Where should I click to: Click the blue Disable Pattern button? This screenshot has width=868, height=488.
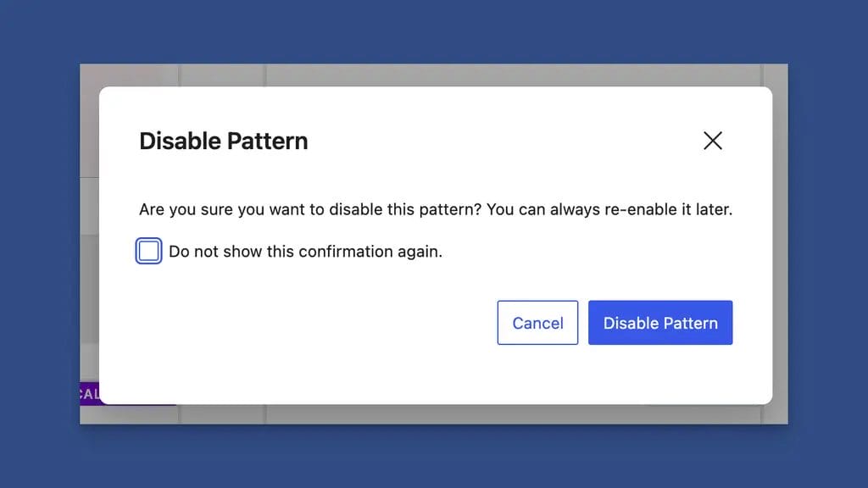(x=660, y=323)
